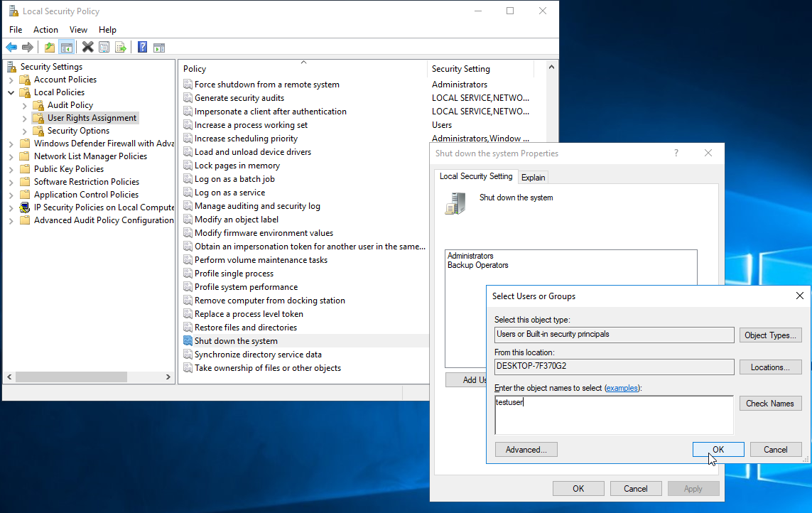Click the blue Help toolbar icon
812x513 pixels.
click(x=142, y=48)
